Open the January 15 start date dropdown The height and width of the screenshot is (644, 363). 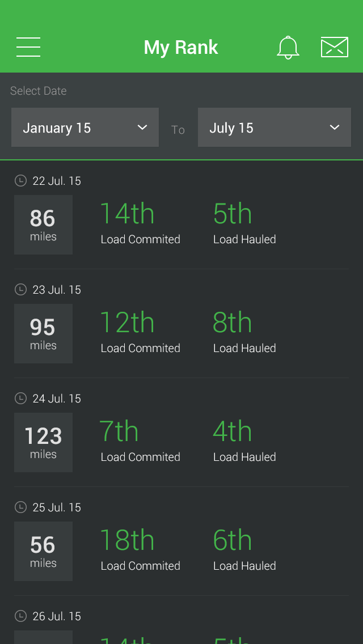(85, 128)
